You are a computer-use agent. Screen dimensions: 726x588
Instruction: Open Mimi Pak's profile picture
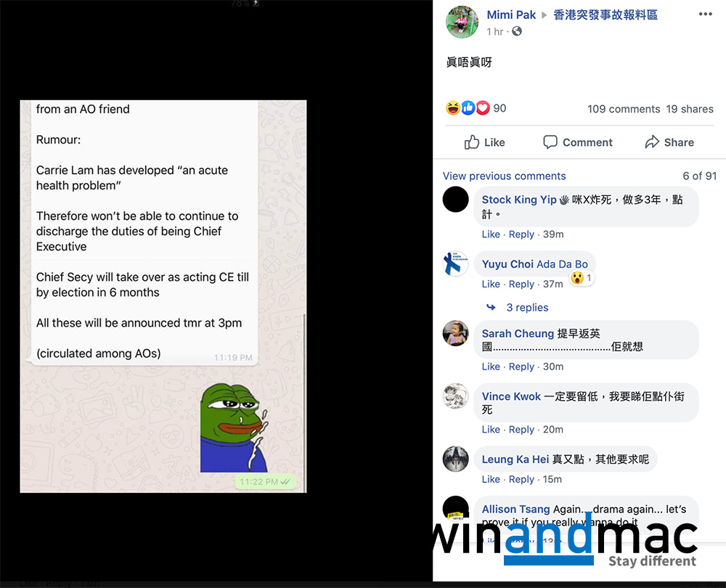(x=462, y=22)
